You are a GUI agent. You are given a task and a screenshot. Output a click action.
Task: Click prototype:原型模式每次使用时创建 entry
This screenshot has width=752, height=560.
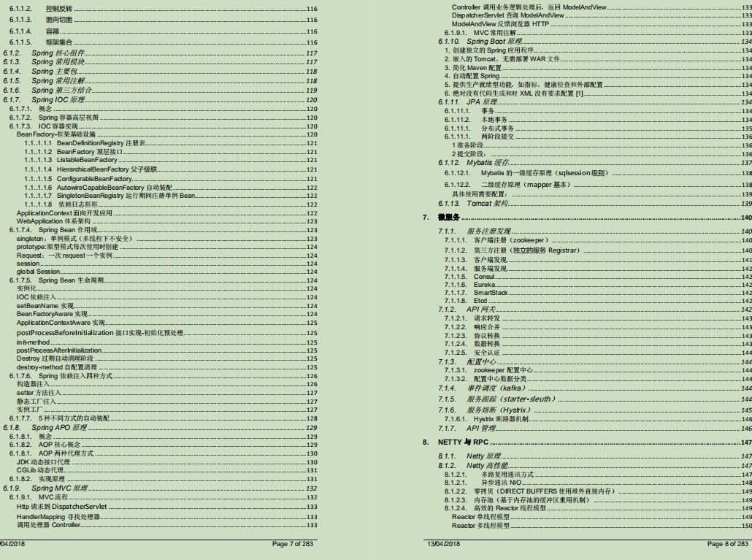pyautogui.click(x=167, y=247)
